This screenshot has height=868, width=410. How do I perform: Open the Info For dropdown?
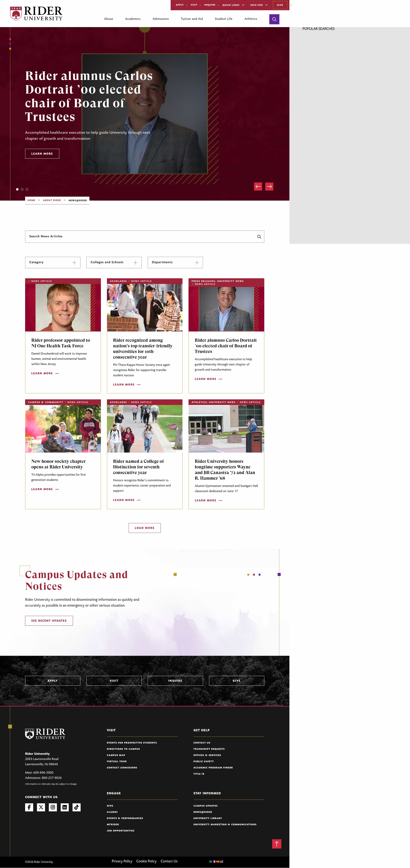coord(259,5)
